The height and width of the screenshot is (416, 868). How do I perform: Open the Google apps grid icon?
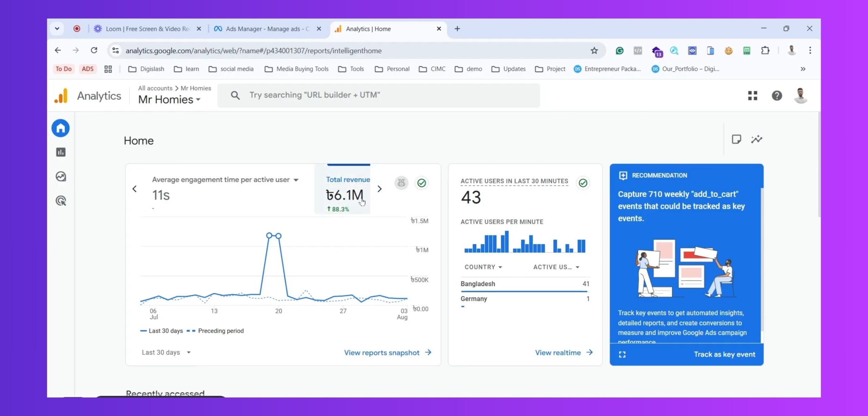(752, 96)
